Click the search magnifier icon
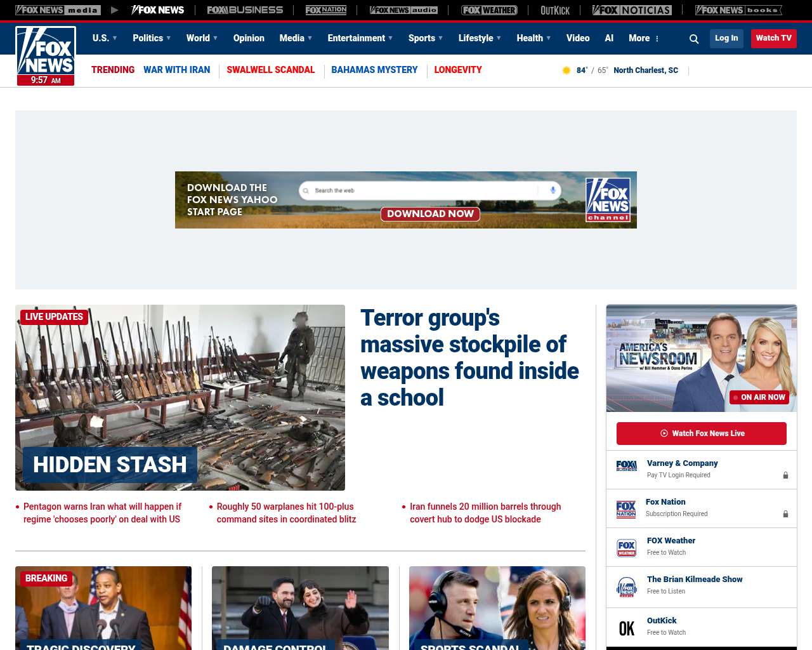 694,39
